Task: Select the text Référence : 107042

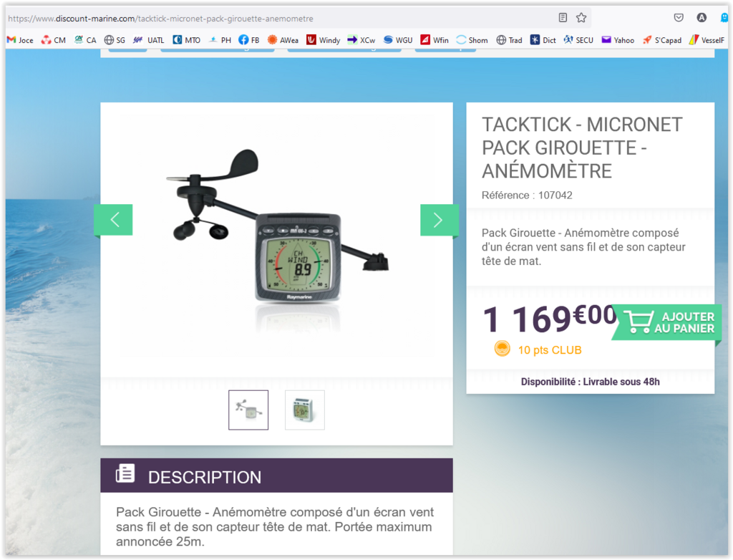Action: [527, 195]
